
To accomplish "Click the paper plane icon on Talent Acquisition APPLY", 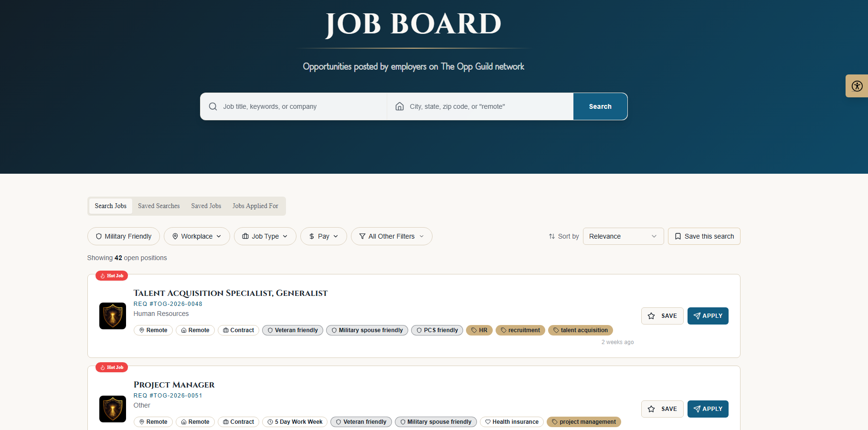I will click(697, 316).
